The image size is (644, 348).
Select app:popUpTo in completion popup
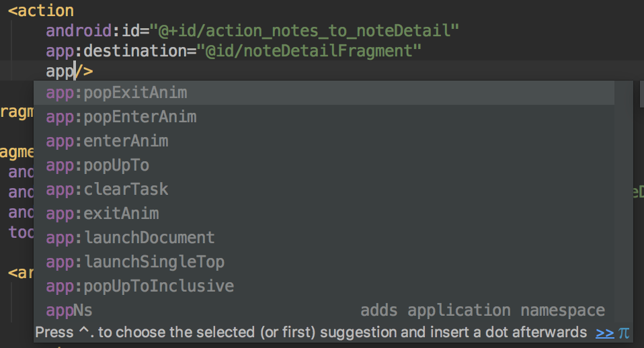[323, 165]
